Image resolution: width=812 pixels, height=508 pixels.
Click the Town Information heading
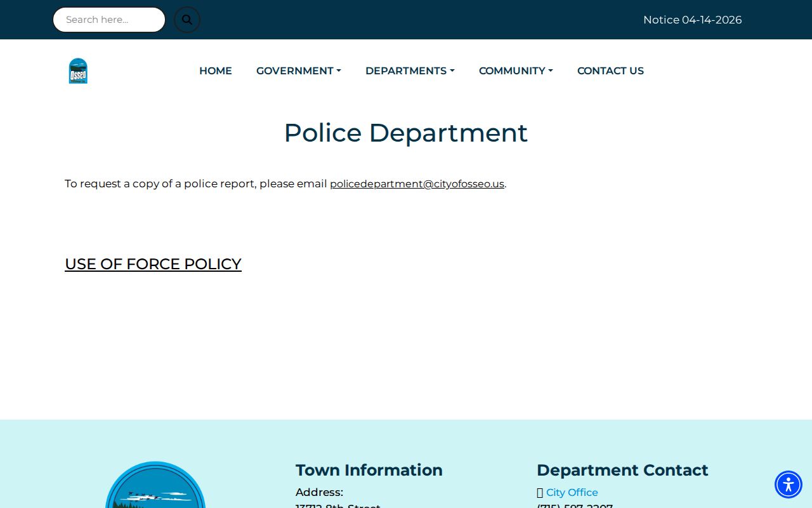pyautogui.click(x=369, y=471)
